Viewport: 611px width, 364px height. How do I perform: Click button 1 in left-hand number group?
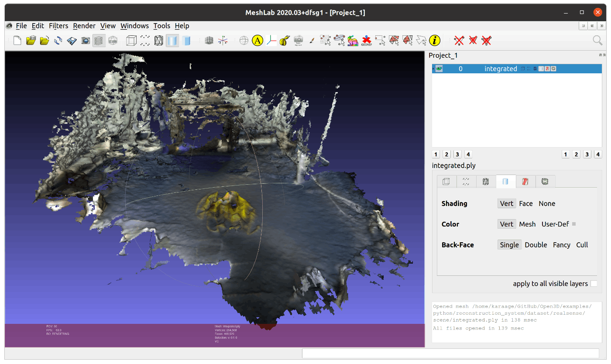click(x=436, y=154)
